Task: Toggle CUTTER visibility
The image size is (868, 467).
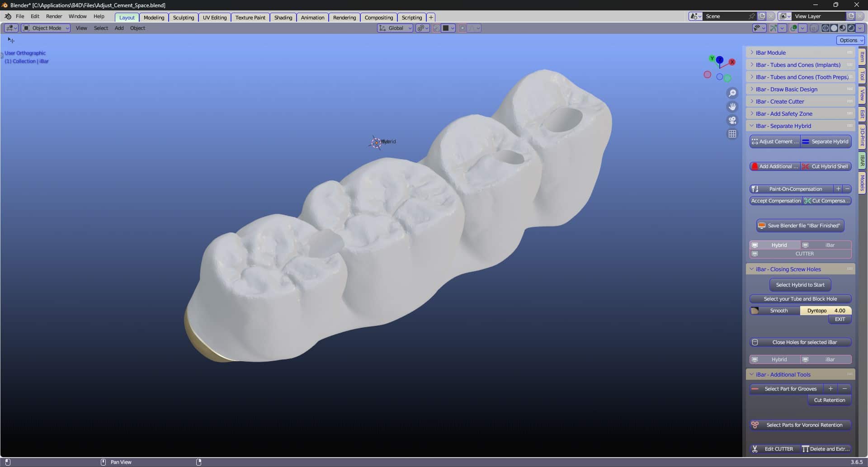Action: tap(800, 254)
